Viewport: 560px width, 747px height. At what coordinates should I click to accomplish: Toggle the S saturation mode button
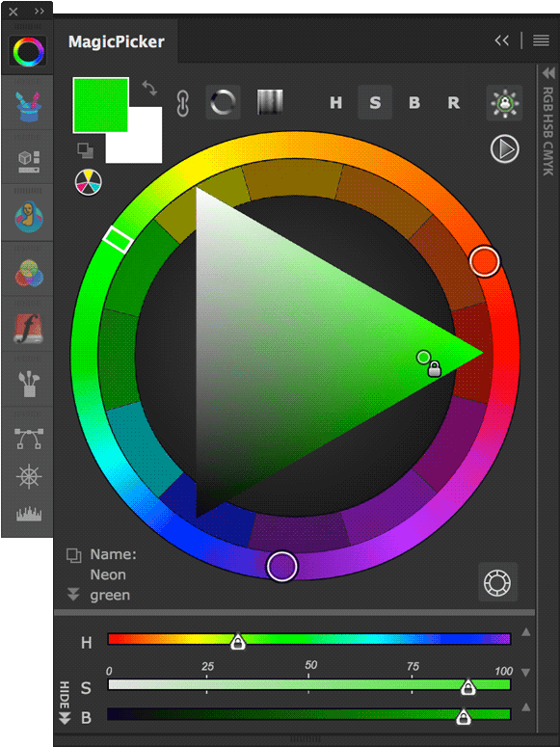tap(375, 102)
